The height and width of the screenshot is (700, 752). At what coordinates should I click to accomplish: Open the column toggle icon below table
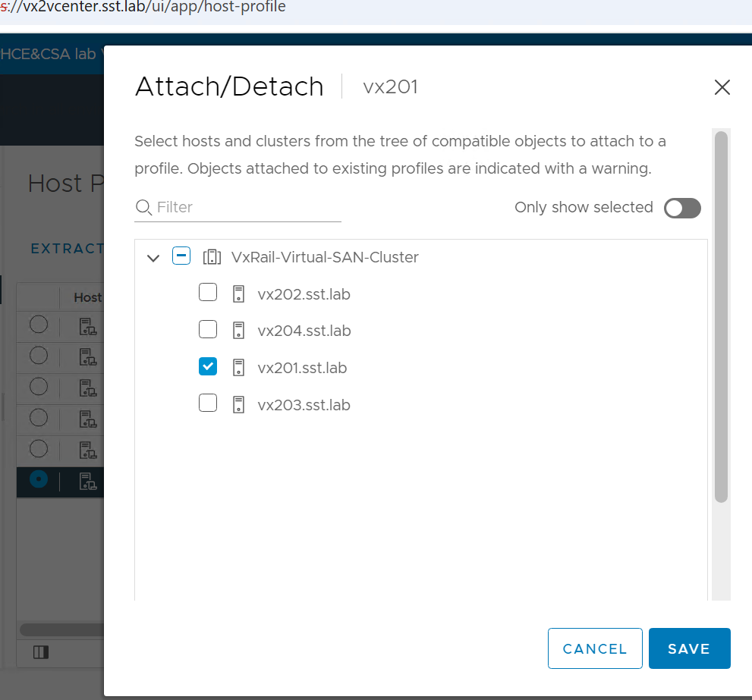coord(41,652)
